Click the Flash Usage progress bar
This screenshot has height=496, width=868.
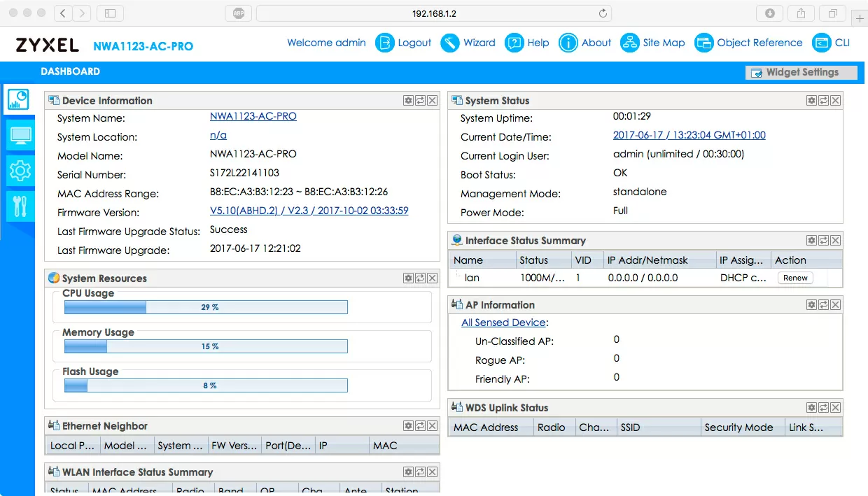tap(206, 385)
